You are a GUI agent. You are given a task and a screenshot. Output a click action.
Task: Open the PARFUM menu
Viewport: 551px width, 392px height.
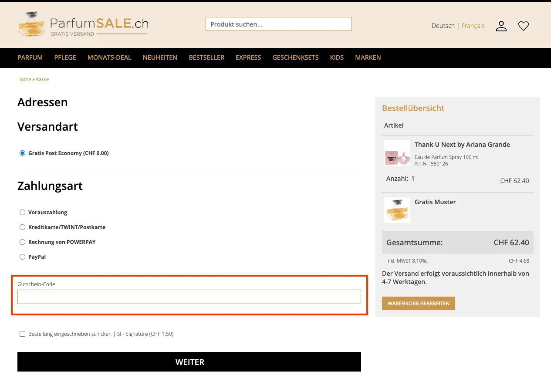[30, 57]
